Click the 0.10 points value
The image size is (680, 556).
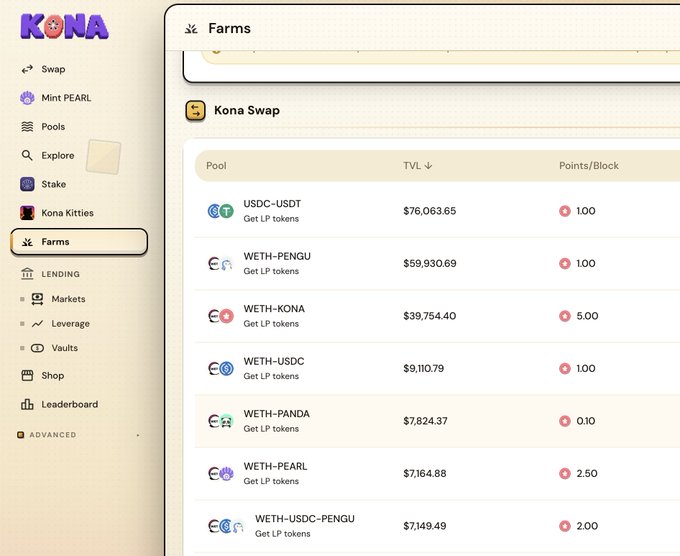tap(586, 421)
